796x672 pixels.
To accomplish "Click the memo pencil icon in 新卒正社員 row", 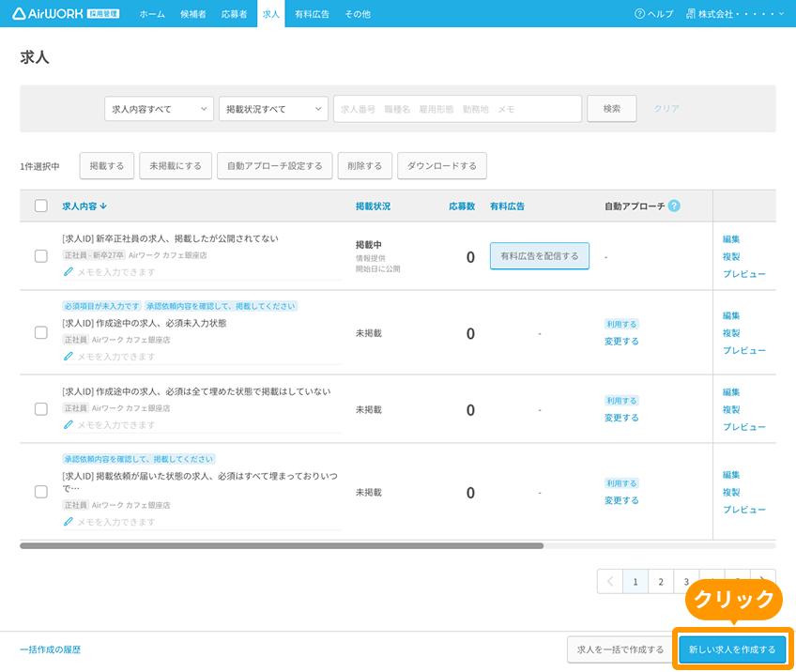I will (x=68, y=271).
